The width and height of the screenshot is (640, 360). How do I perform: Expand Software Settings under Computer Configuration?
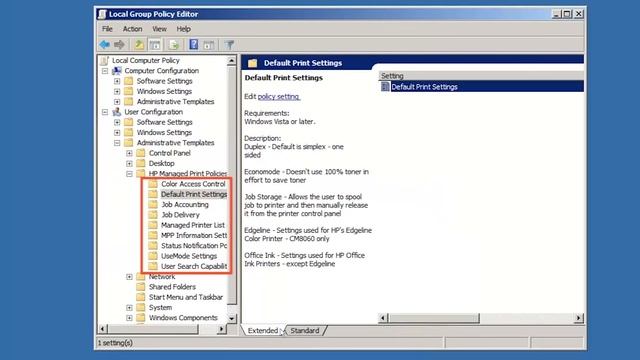click(x=117, y=81)
